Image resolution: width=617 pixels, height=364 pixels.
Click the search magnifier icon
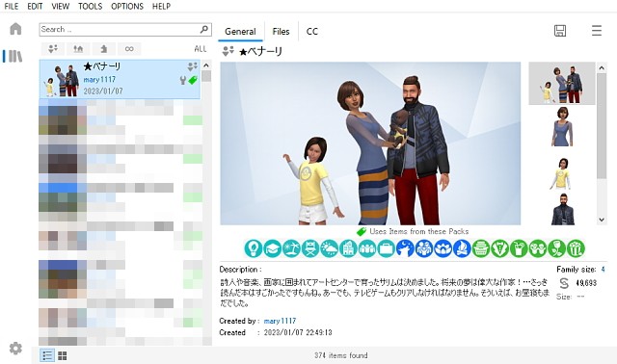coord(203,29)
